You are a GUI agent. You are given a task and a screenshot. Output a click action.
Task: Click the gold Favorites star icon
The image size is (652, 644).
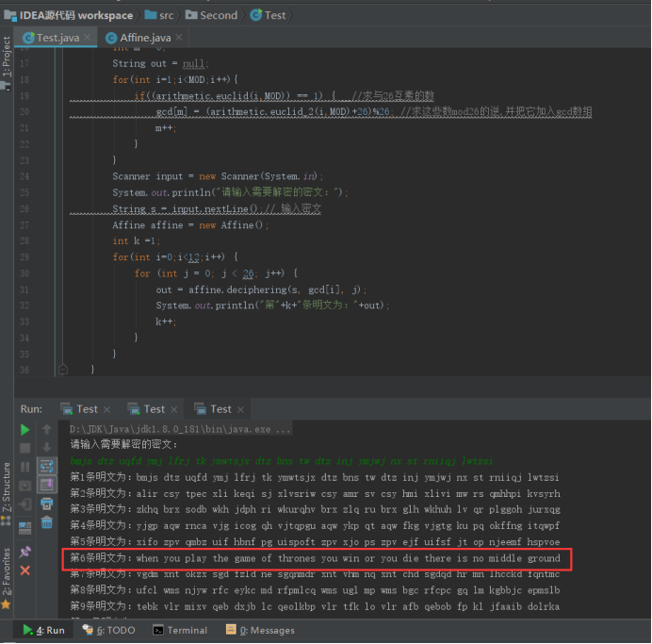(x=6, y=604)
